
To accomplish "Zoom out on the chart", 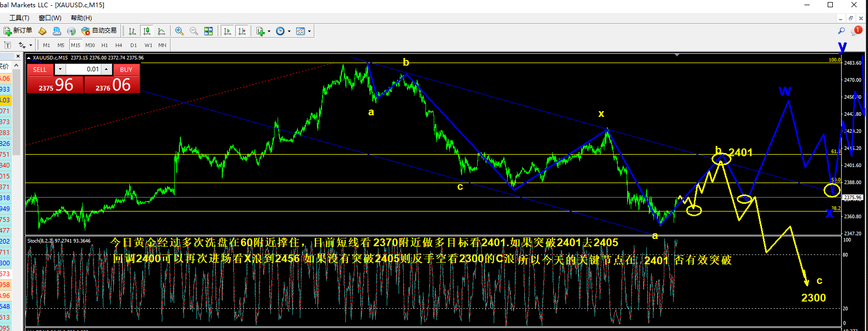I will 194,31.
